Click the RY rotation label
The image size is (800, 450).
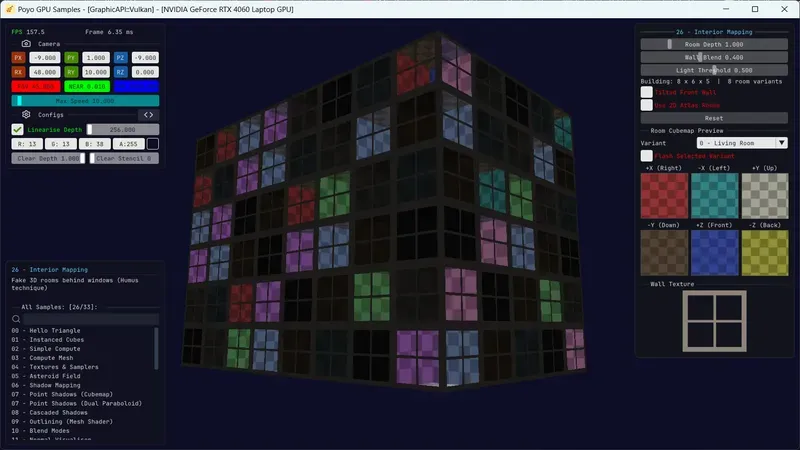[x=71, y=72]
